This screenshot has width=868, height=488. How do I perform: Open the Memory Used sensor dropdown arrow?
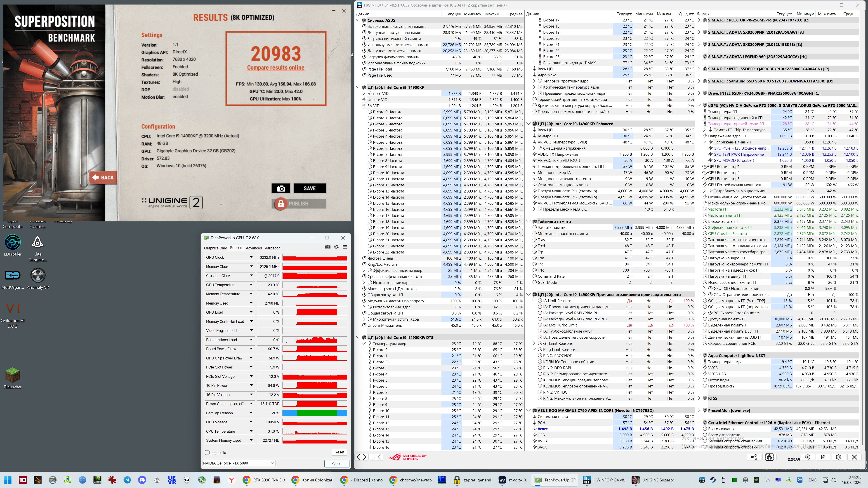point(251,303)
